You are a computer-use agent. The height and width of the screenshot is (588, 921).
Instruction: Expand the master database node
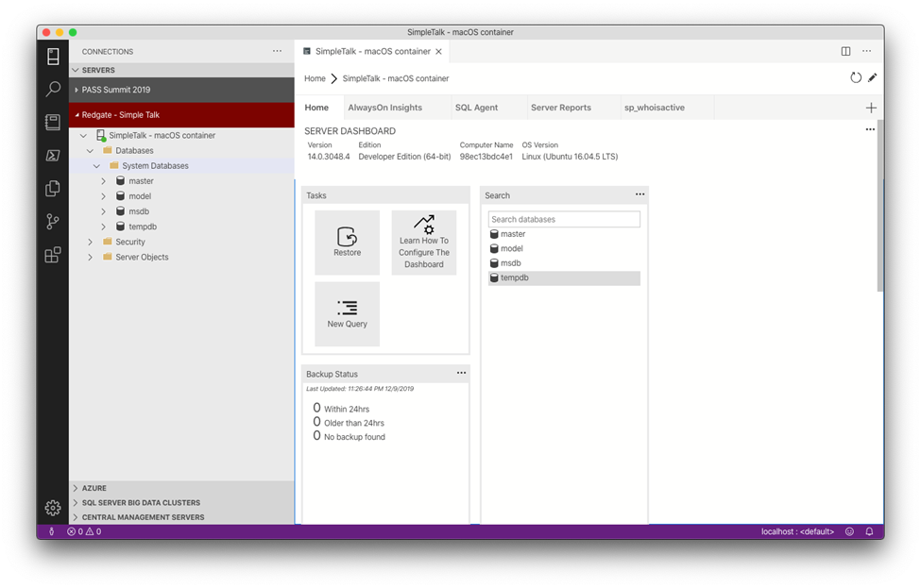click(103, 181)
